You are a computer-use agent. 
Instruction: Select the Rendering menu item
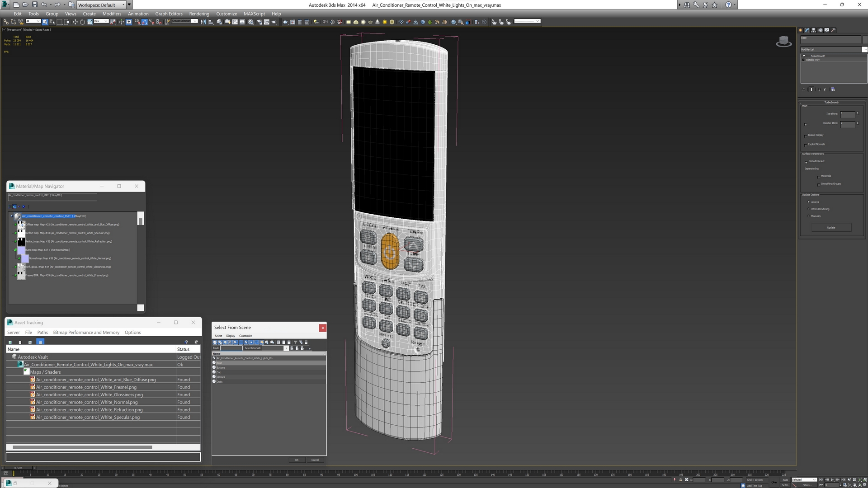[x=198, y=13]
